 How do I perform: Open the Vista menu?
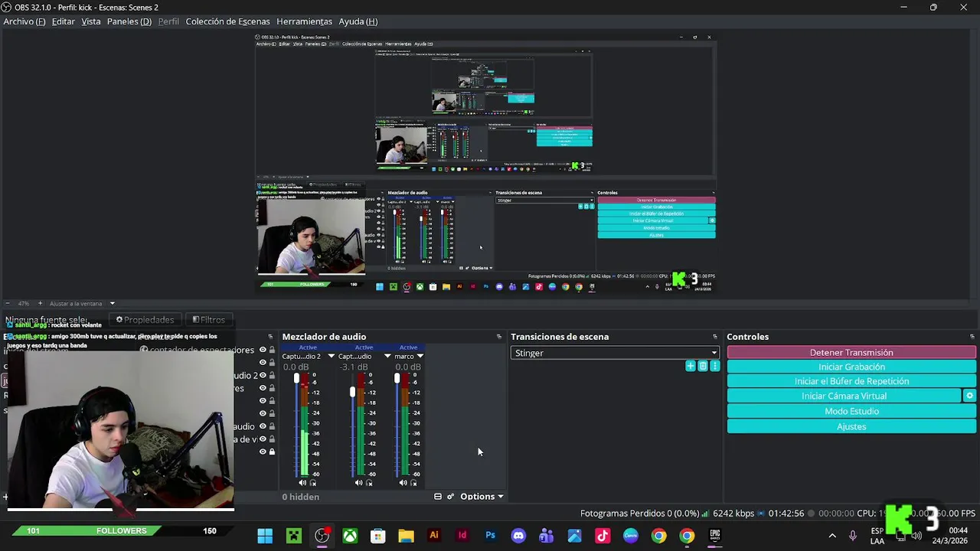[x=91, y=21]
